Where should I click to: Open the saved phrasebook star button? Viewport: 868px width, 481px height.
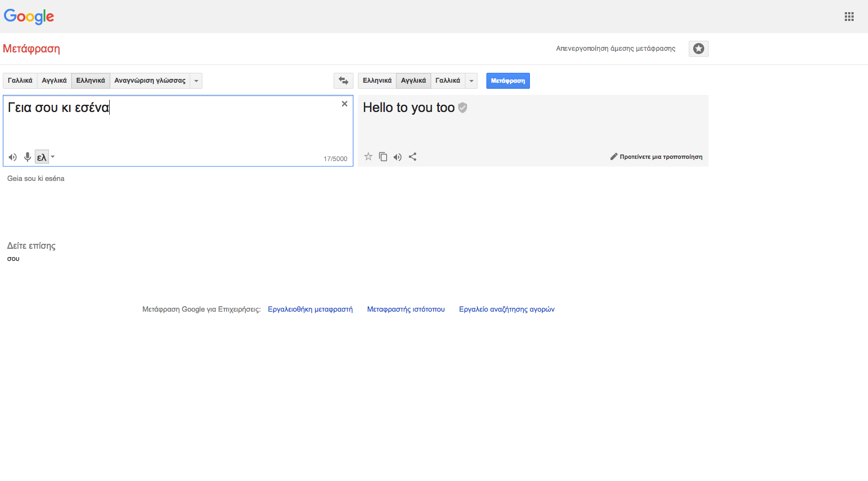pyautogui.click(x=698, y=49)
